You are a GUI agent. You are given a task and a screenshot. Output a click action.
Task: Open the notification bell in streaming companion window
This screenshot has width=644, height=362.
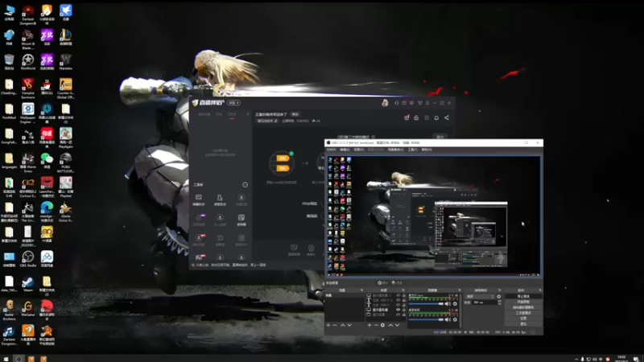pos(436,117)
